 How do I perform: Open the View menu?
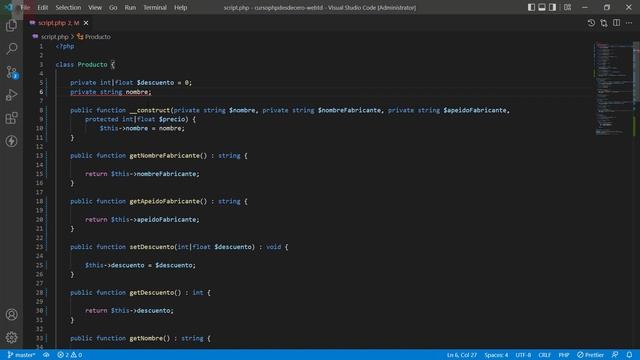pyautogui.click(x=95, y=7)
